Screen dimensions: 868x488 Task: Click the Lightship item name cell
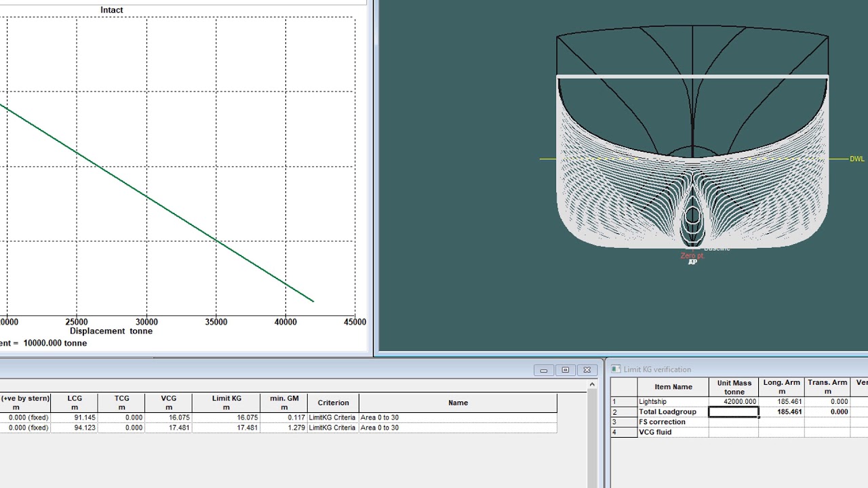(x=673, y=402)
